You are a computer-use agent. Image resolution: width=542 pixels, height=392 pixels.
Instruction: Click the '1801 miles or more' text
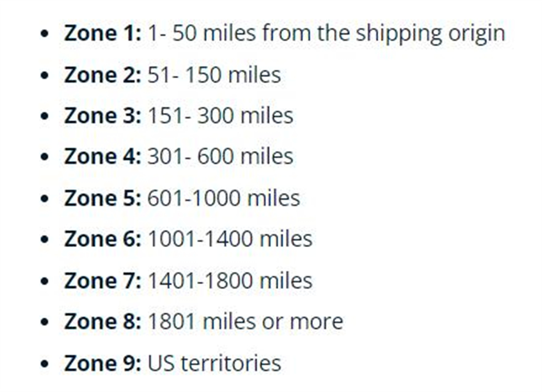pyautogui.click(x=245, y=321)
